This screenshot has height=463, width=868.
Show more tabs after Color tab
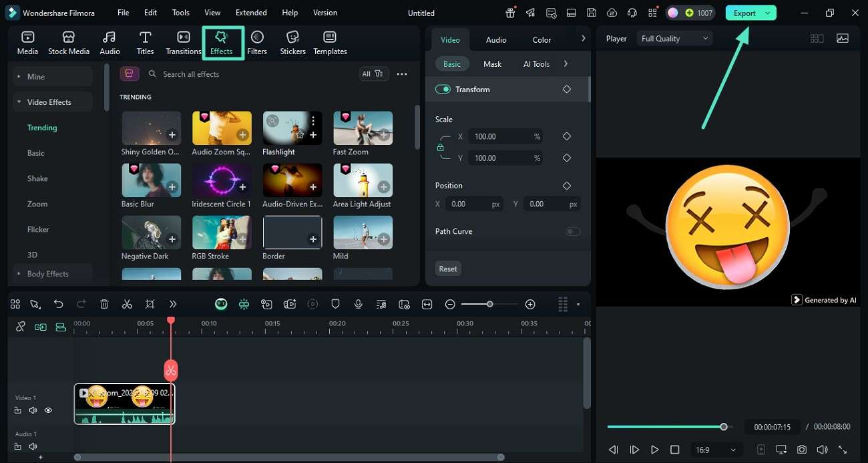[x=583, y=39]
